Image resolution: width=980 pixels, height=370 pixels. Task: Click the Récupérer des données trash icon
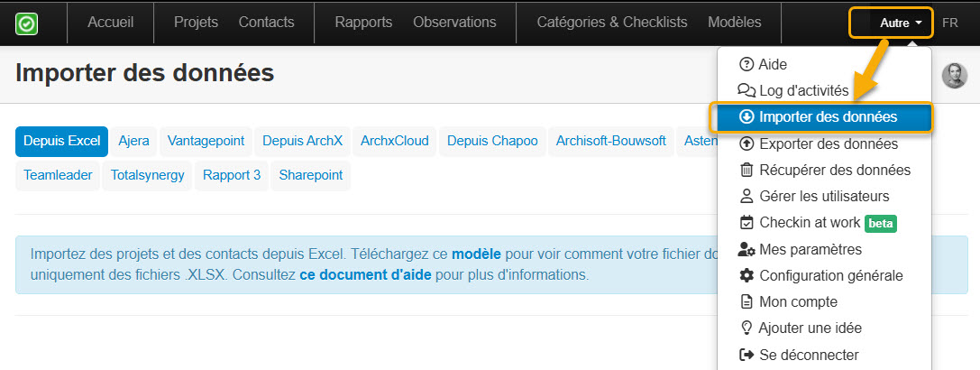pyautogui.click(x=746, y=170)
